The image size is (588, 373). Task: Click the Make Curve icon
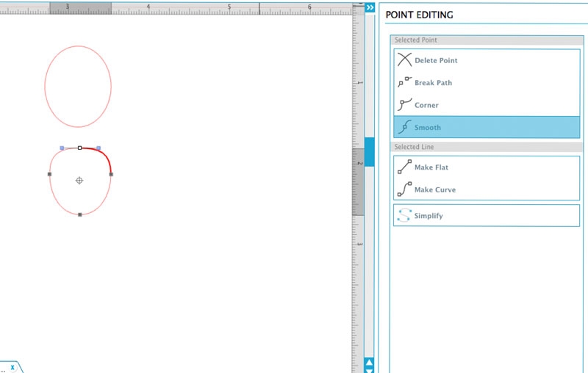click(404, 189)
